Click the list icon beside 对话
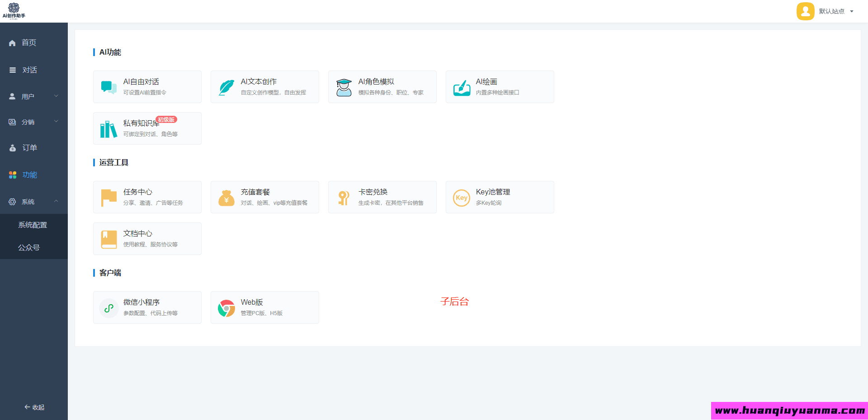This screenshot has height=420, width=868. click(13, 70)
